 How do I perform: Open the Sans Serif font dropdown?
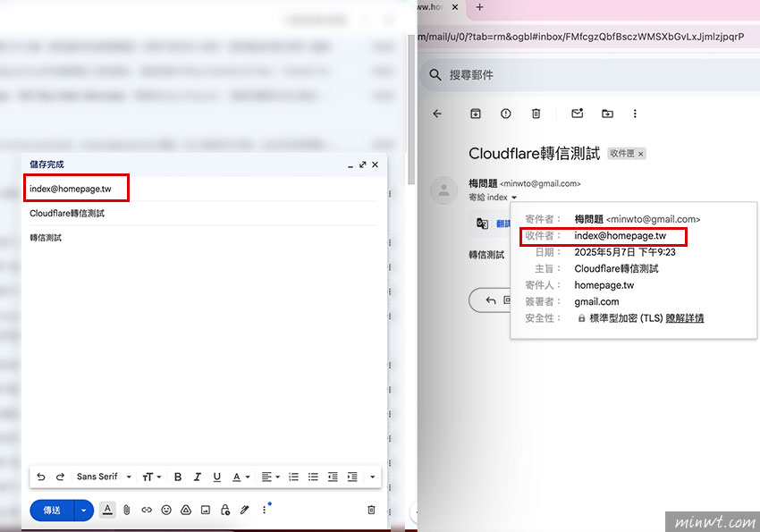tap(104, 477)
